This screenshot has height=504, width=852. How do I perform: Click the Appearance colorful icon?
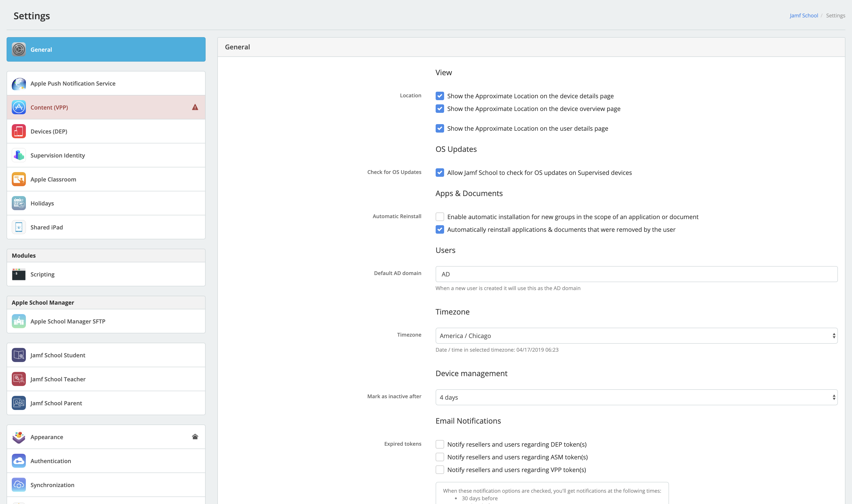tap(19, 437)
